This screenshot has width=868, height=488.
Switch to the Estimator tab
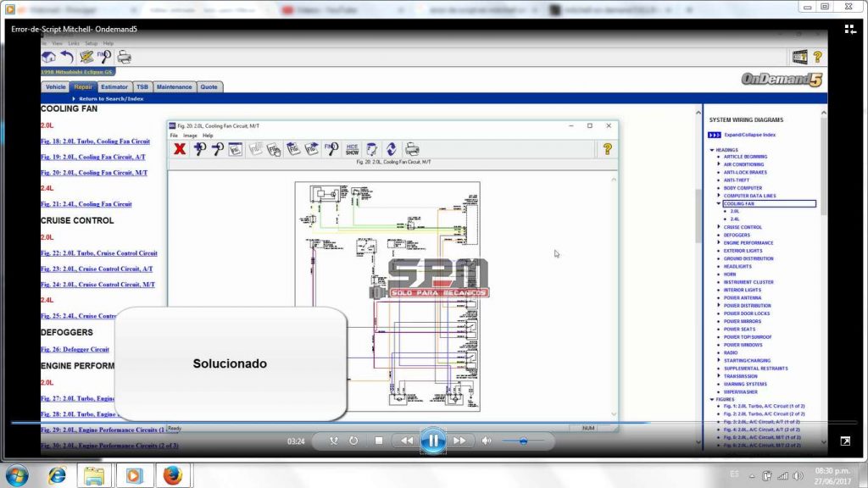pos(114,87)
